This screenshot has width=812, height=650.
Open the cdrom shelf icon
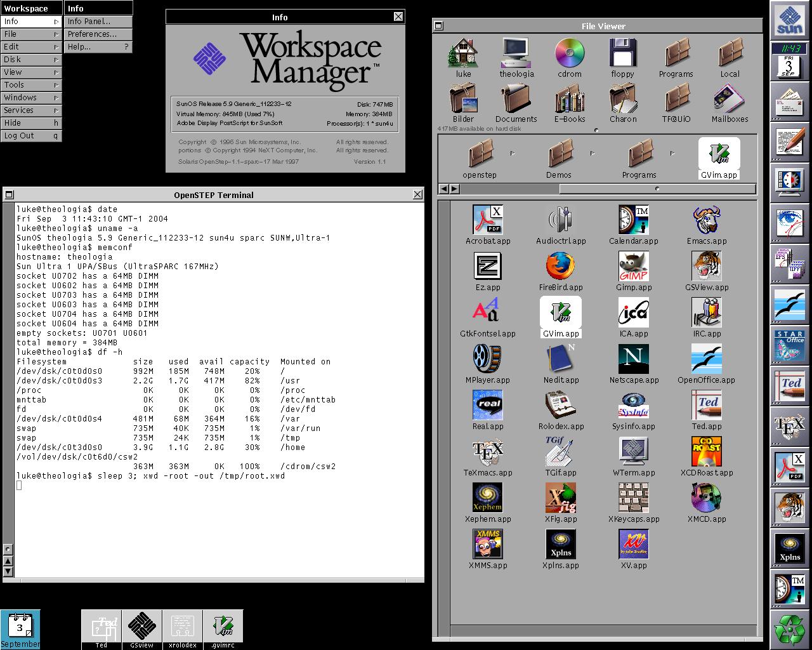569,54
